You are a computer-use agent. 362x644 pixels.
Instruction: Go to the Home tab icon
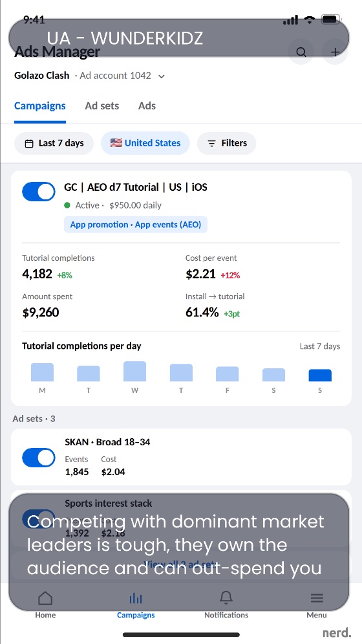point(45,598)
